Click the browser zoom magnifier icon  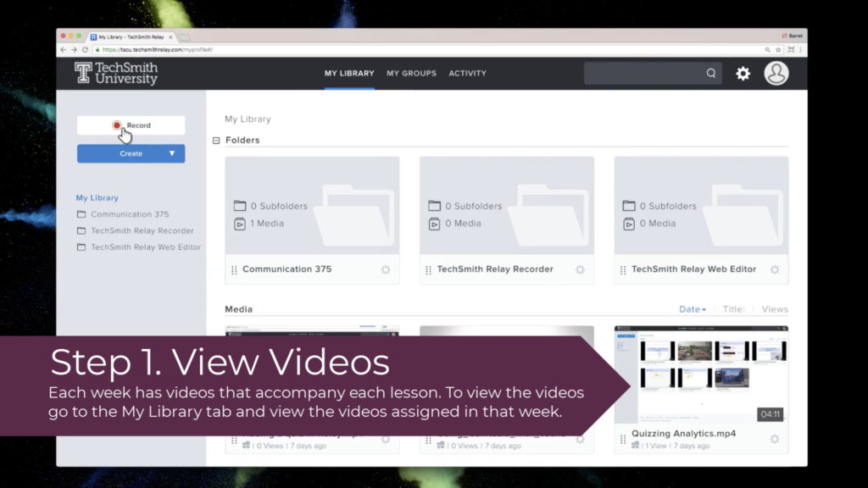pos(767,50)
